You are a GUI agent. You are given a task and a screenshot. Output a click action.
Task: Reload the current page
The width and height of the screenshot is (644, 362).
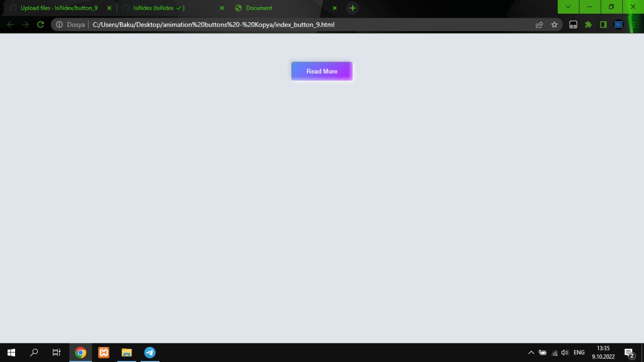click(40, 24)
